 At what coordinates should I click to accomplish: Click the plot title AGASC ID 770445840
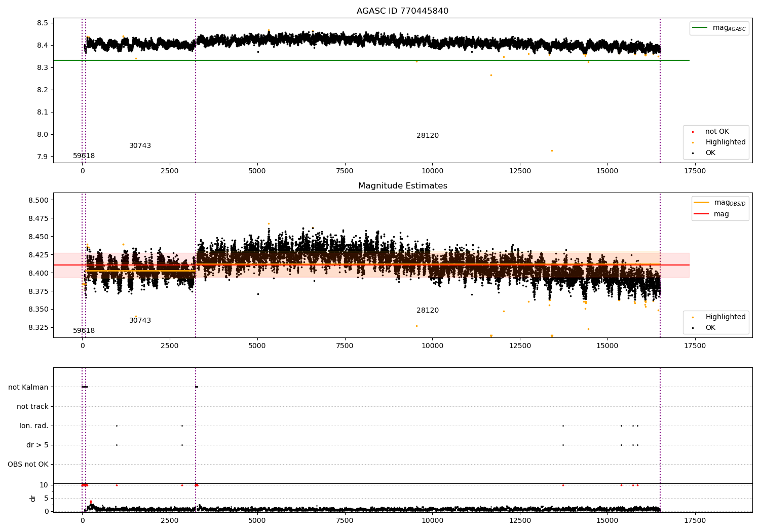click(402, 11)
